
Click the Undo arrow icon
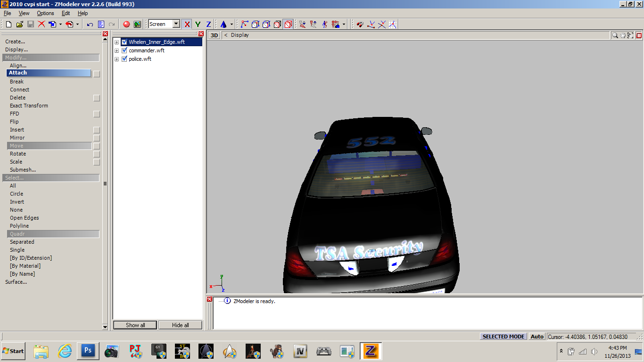pyautogui.click(x=90, y=24)
